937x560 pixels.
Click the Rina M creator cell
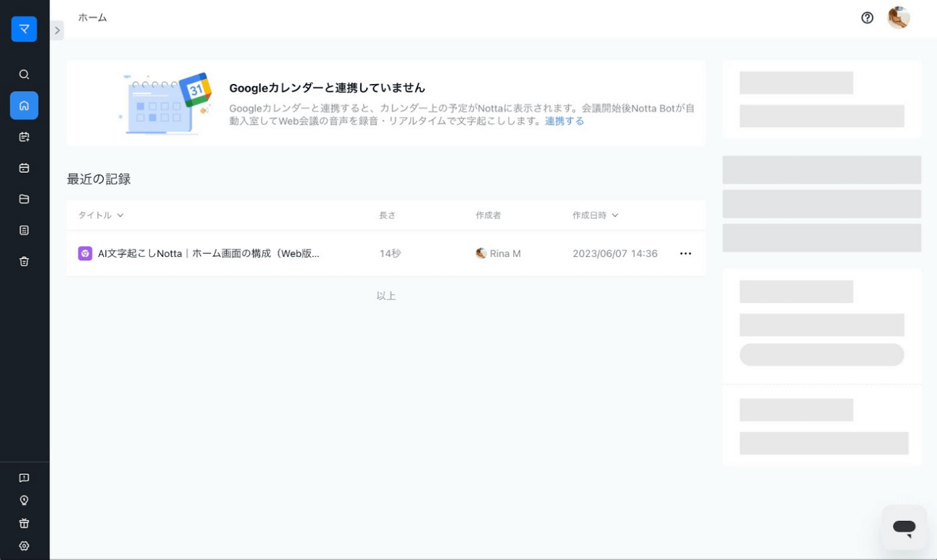pos(498,254)
